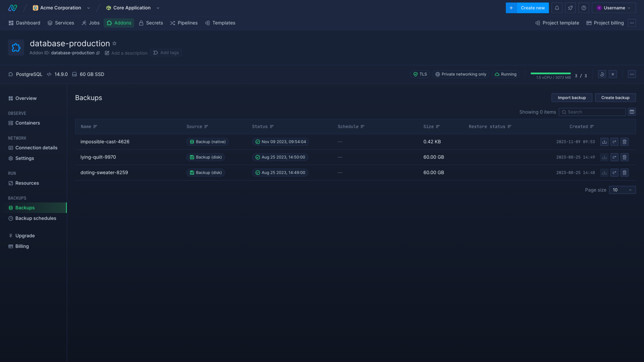Open the addon more-options ellipsis button
Viewport: 644px width, 362px height.
632,74
